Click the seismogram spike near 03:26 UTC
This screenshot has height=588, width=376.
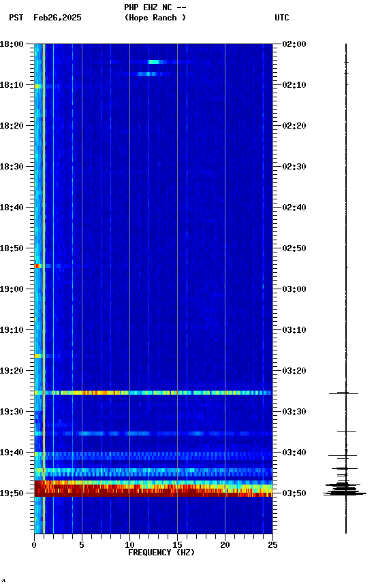tap(344, 393)
